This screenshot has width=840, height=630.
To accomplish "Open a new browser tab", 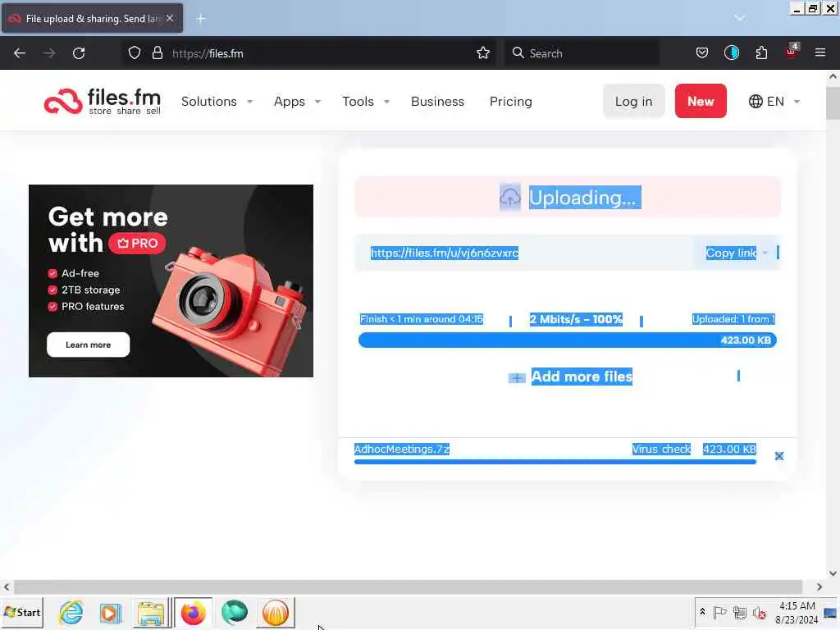I will [x=201, y=19].
